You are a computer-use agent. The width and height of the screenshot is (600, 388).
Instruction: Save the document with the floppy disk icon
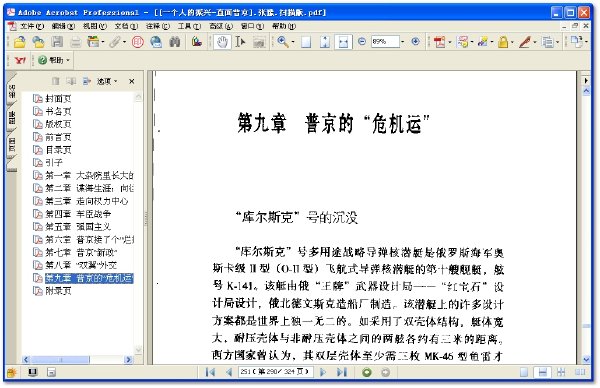point(57,41)
